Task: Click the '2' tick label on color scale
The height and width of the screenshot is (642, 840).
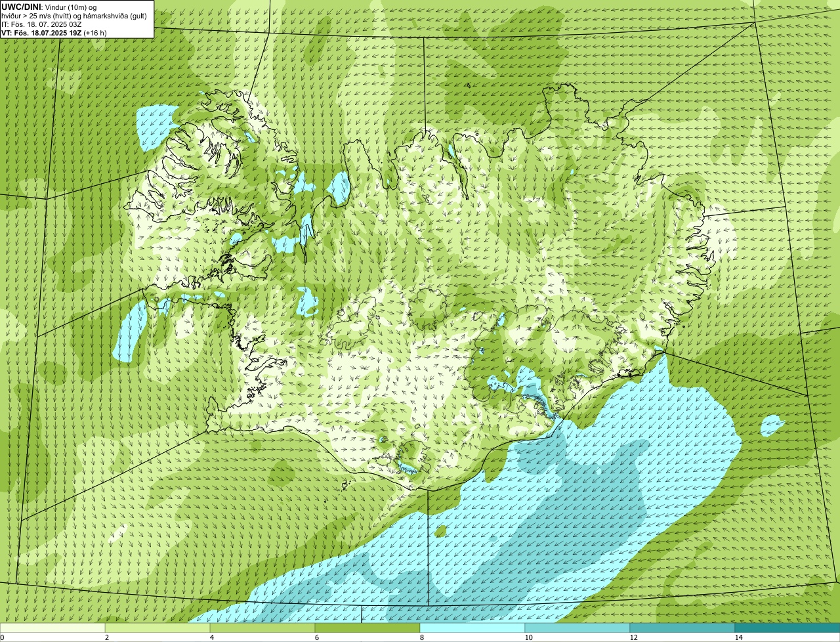Action: pyautogui.click(x=106, y=637)
